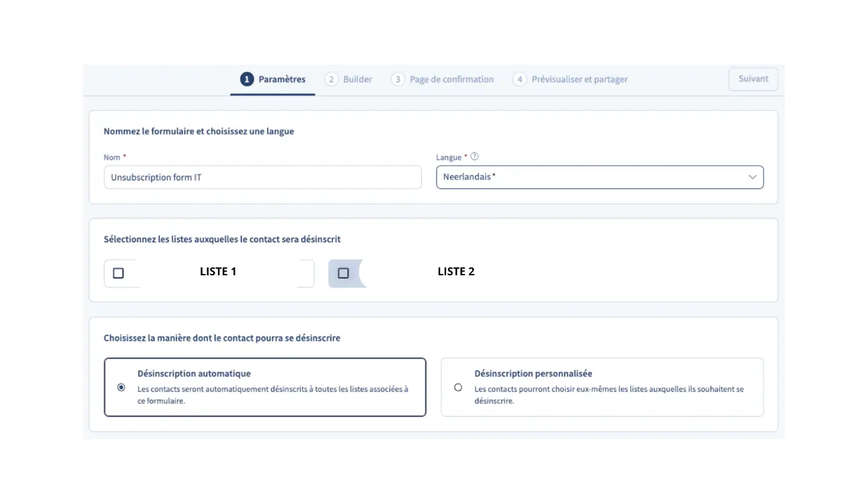
Task: Click the step 2 number circle icon
Action: coord(331,79)
